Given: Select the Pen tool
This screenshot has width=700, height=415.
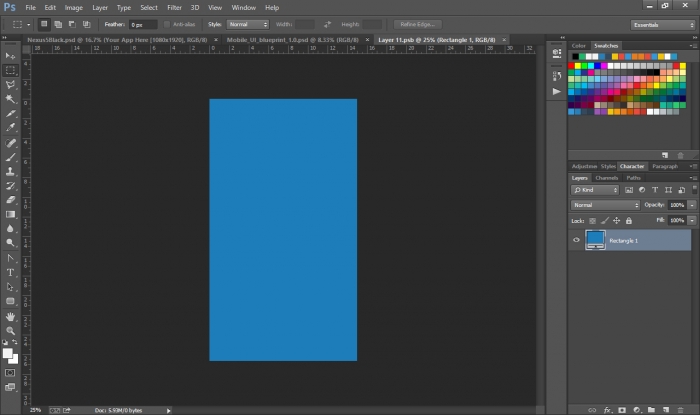Looking at the screenshot, I should coord(10,258).
